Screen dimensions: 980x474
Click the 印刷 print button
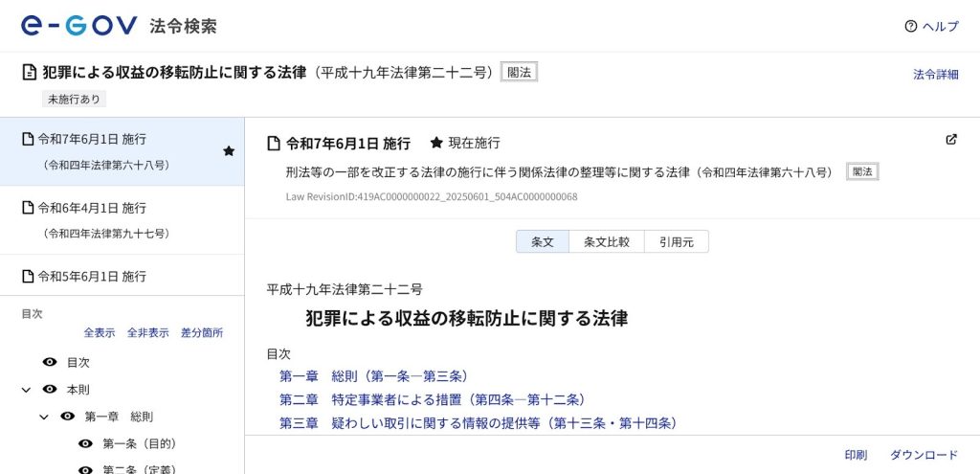pyautogui.click(x=856, y=455)
